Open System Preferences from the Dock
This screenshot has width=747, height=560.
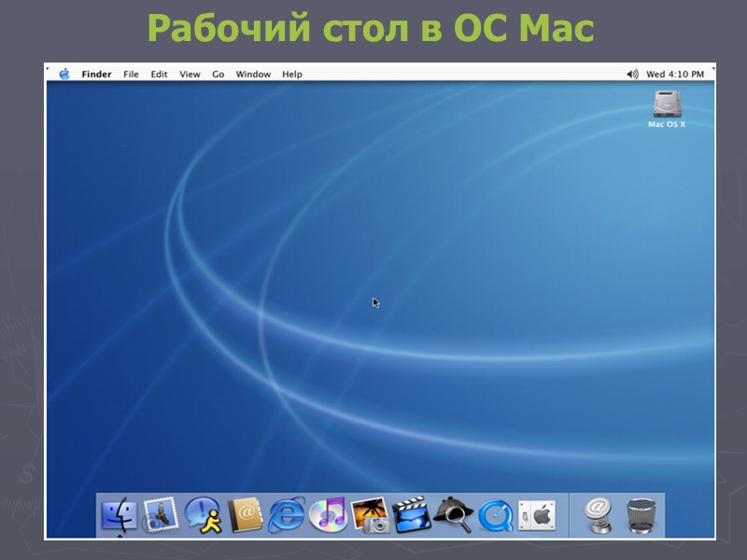point(538,514)
